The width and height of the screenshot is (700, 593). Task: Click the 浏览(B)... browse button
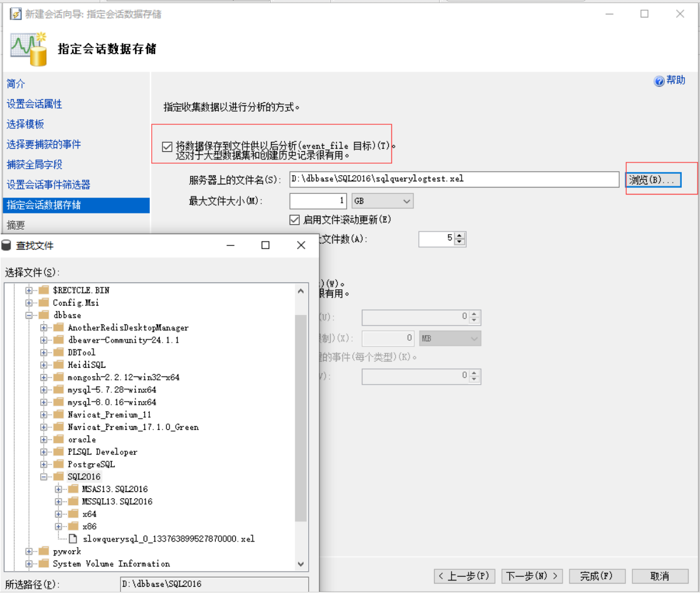654,179
